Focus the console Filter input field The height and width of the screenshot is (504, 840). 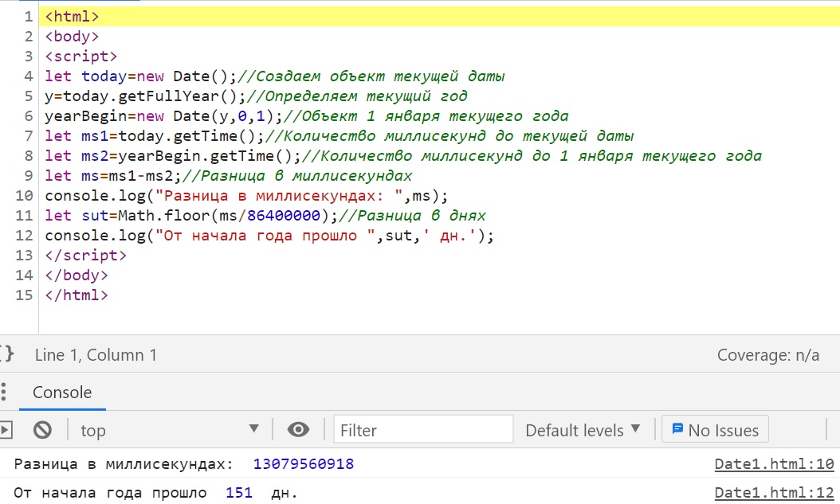423,430
